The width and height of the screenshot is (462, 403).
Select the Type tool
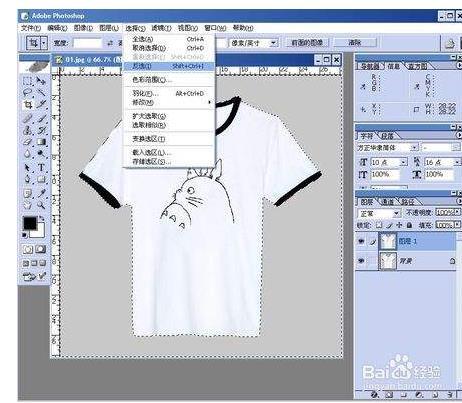coord(41,167)
